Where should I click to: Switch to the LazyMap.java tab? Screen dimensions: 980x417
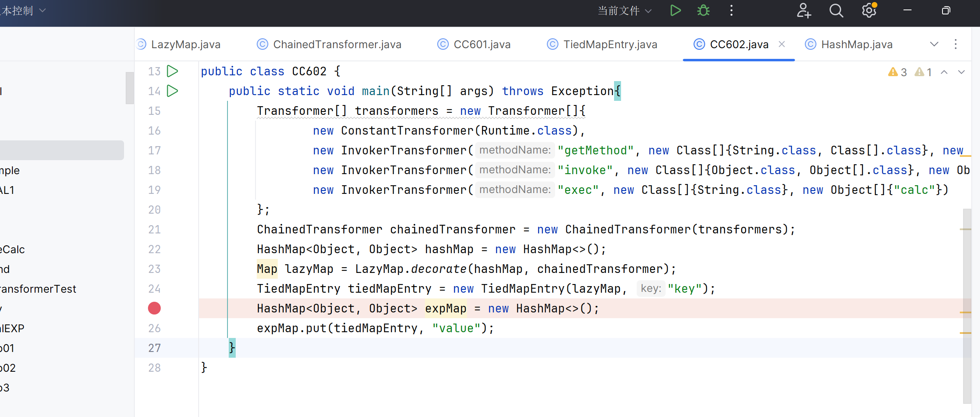(179, 44)
